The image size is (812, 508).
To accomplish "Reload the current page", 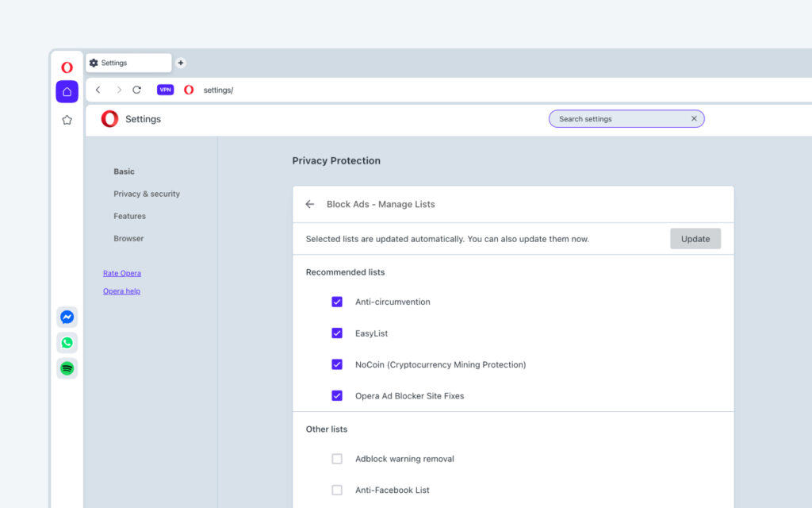I will click(x=136, y=90).
